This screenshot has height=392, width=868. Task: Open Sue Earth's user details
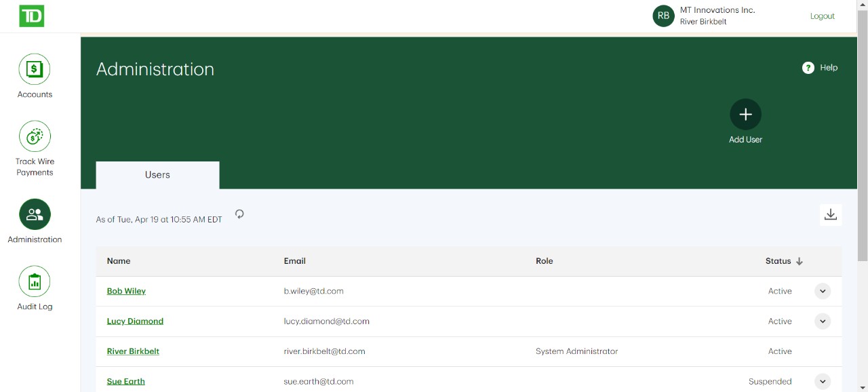(x=125, y=381)
